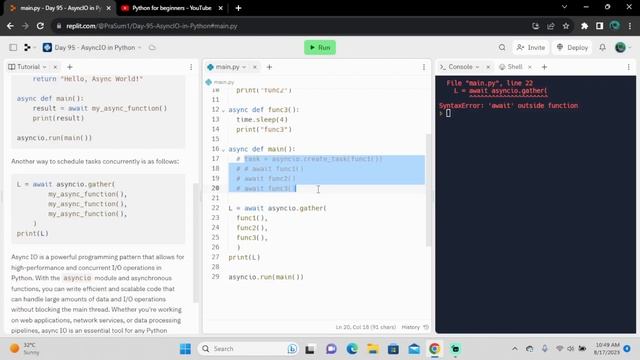Click the editor vertical scrollbar
640x360 pixels.
(x=428, y=190)
